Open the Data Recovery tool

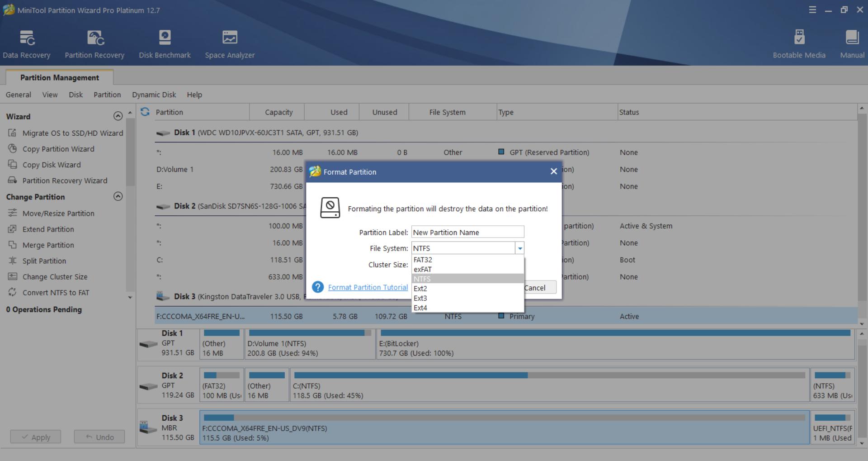point(27,44)
